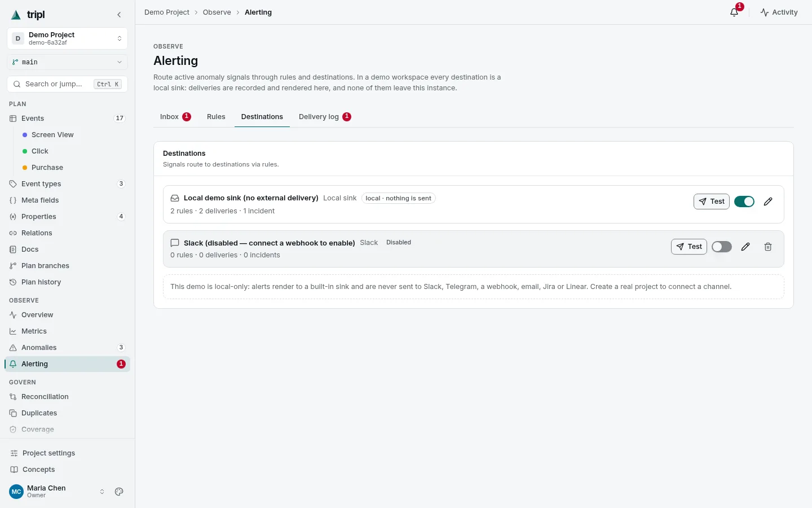The height and width of the screenshot is (508, 812).
Task: Open Overview under Observe
Action: tap(67, 315)
